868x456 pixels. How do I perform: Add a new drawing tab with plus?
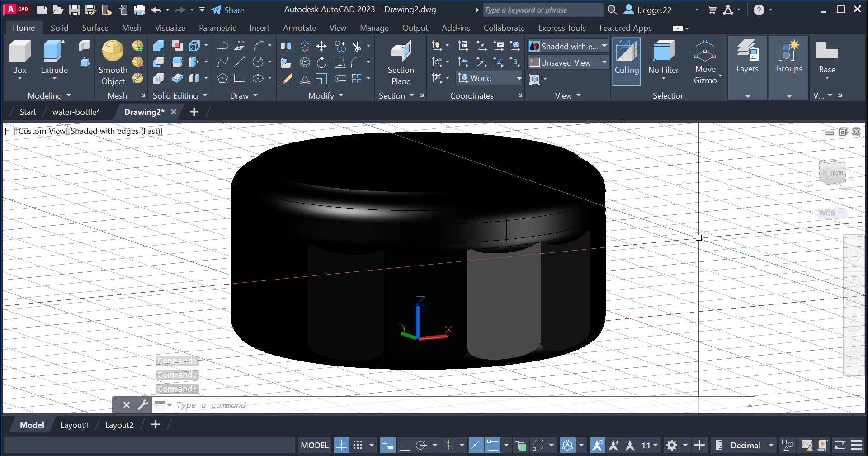tap(194, 112)
